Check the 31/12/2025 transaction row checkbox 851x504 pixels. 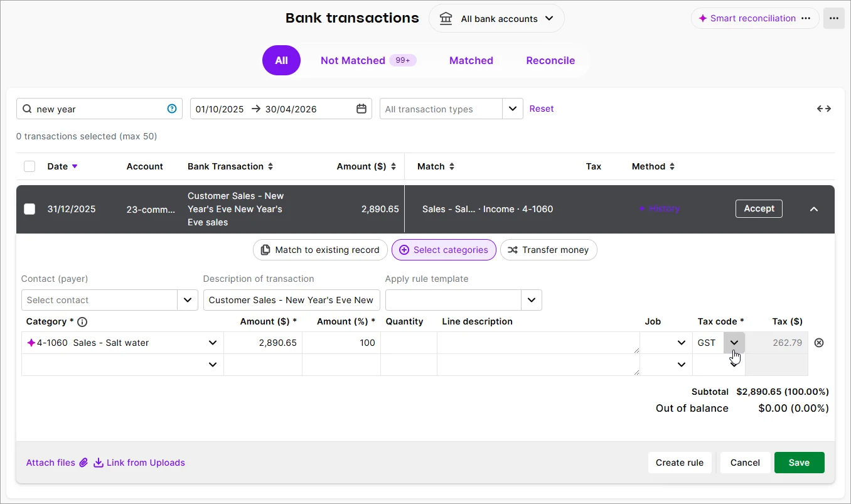[x=29, y=209]
